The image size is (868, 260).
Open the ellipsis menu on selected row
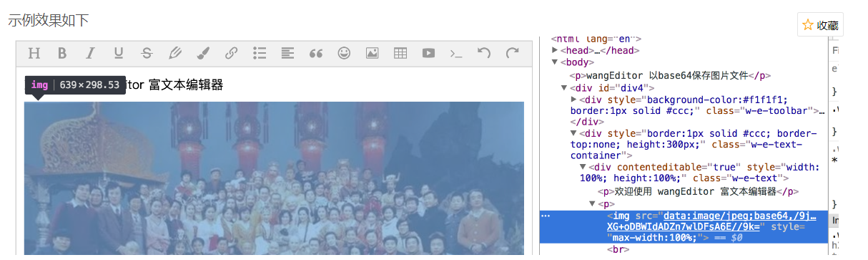point(546,216)
